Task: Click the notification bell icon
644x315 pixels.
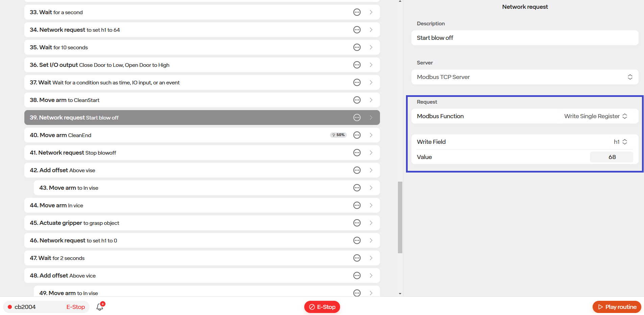Action: (x=100, y=307)
